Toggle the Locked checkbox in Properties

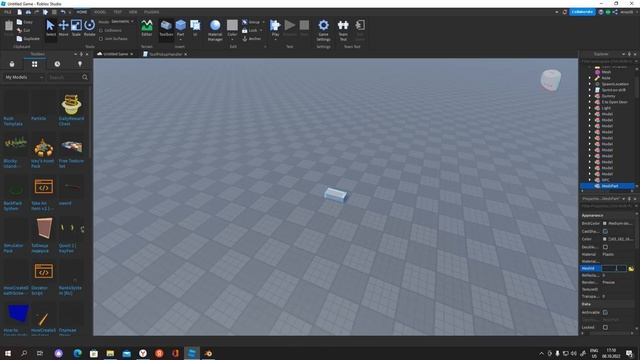(605, 327)
